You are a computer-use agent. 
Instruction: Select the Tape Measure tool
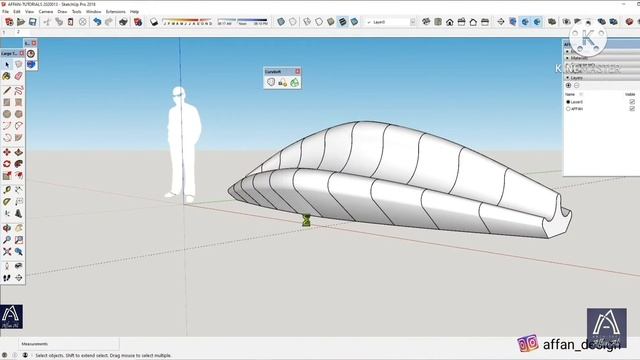point(7,190)
